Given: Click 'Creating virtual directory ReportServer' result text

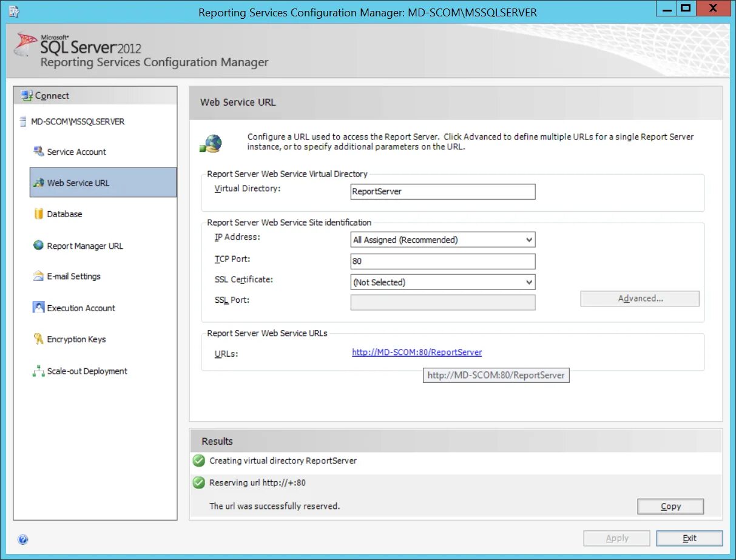Looking at the screenshot, I should coord(283,460).
